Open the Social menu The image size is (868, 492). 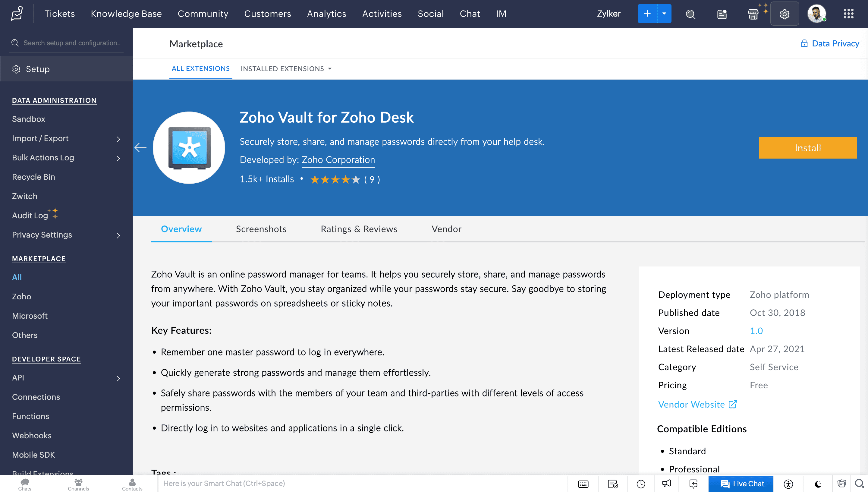click(430, 14)
